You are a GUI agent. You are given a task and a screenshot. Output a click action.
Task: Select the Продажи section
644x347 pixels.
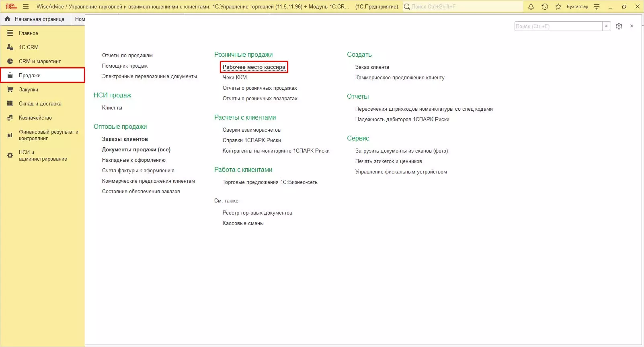pyautogui.click(x=42, y=75)
